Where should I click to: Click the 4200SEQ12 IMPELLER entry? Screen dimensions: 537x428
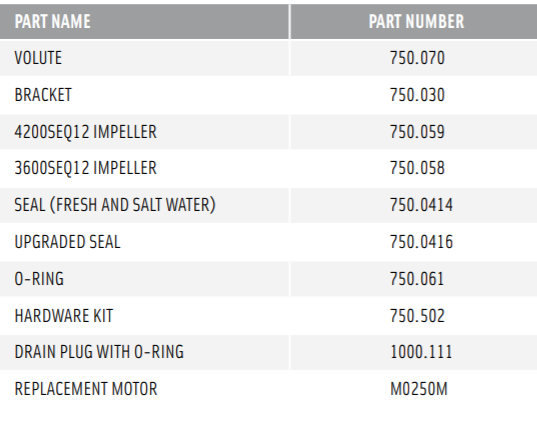pyautogui.click(x=86, y=132)
